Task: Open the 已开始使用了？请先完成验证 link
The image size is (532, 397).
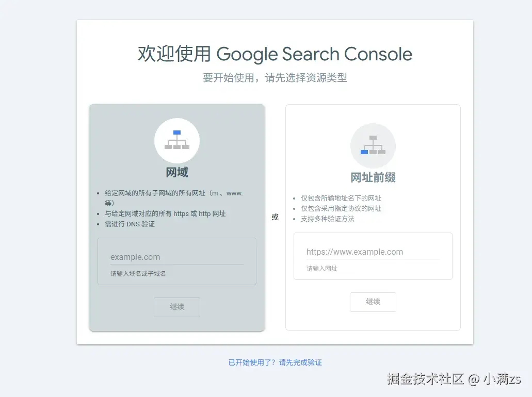Action: point(275,362)
